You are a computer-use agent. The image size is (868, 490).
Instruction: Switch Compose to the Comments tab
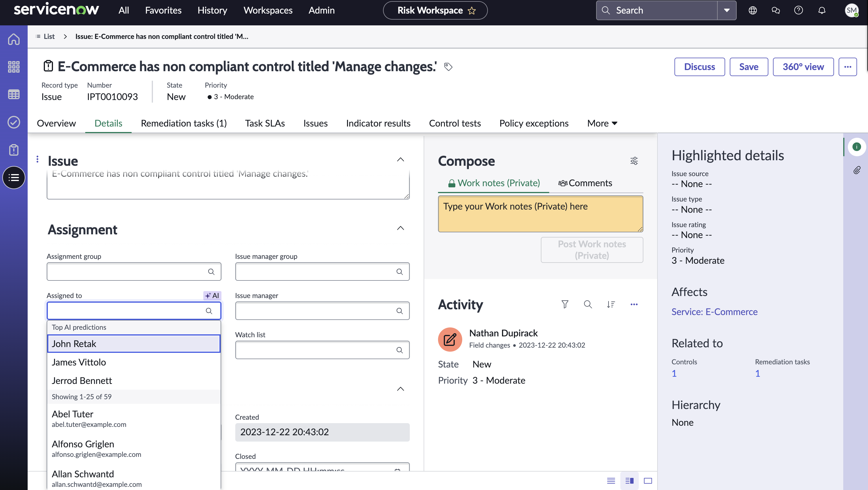pos(585,183)
